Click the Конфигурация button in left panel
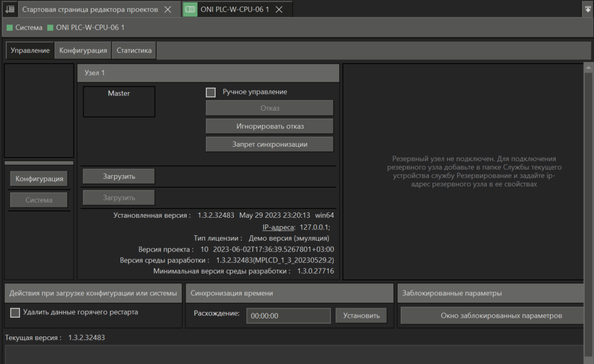Image resolution: width=594 pixels, height=364 pixels. 39,179
